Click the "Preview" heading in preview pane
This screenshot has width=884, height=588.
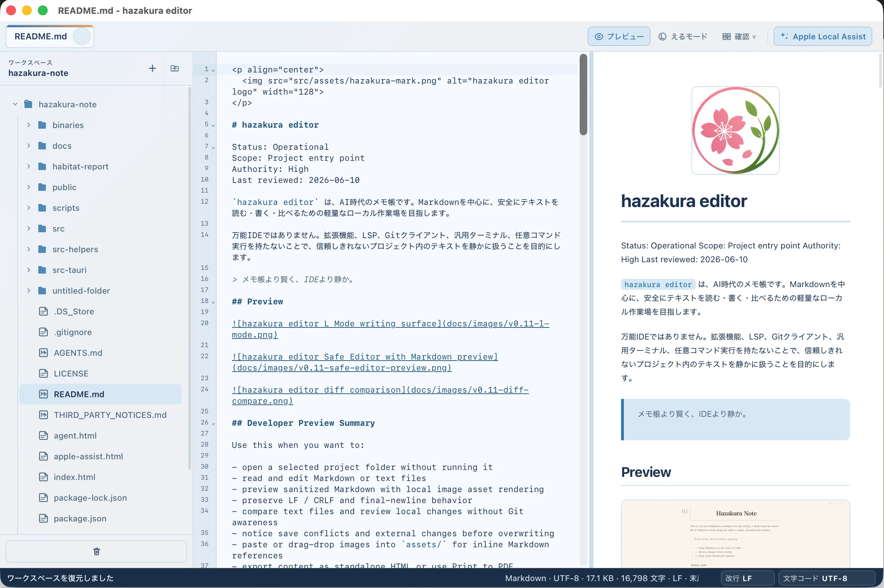click(646, 472)
